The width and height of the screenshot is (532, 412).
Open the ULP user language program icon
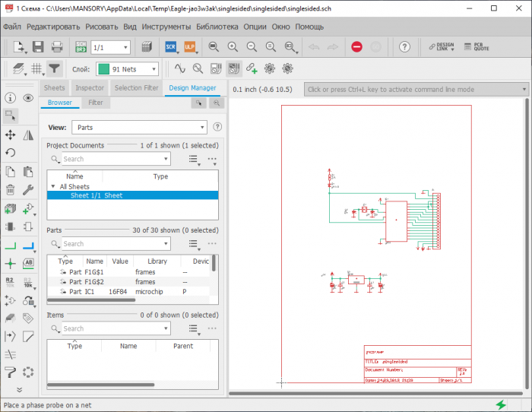click(x=189, y=47)
